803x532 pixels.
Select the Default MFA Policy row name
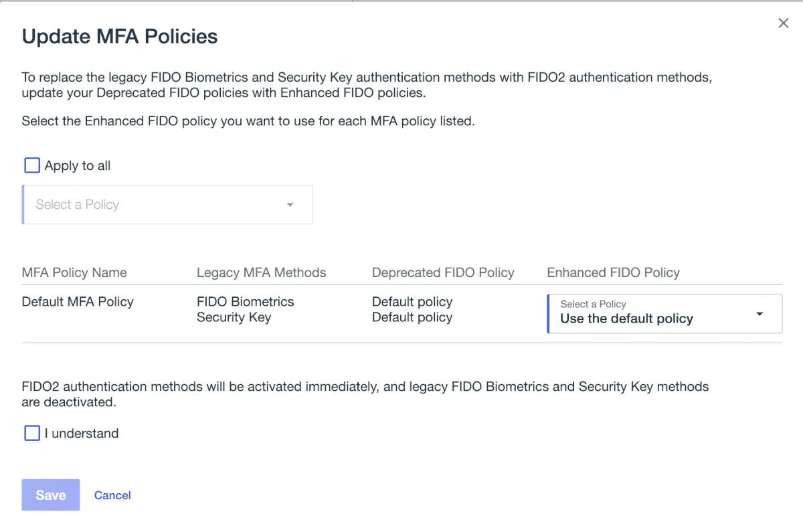78,302
